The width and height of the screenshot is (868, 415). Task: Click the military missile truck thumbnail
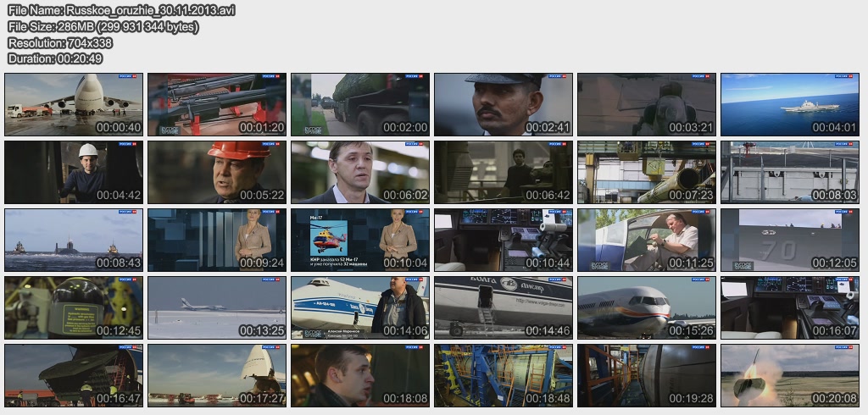point(359,104)
